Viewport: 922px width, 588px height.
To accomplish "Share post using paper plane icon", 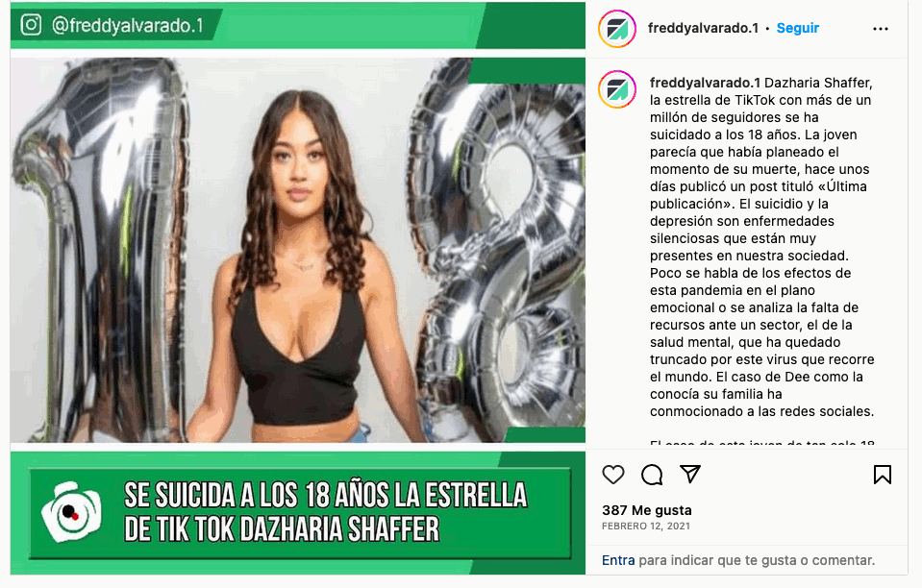I will [x=690, y=474].
